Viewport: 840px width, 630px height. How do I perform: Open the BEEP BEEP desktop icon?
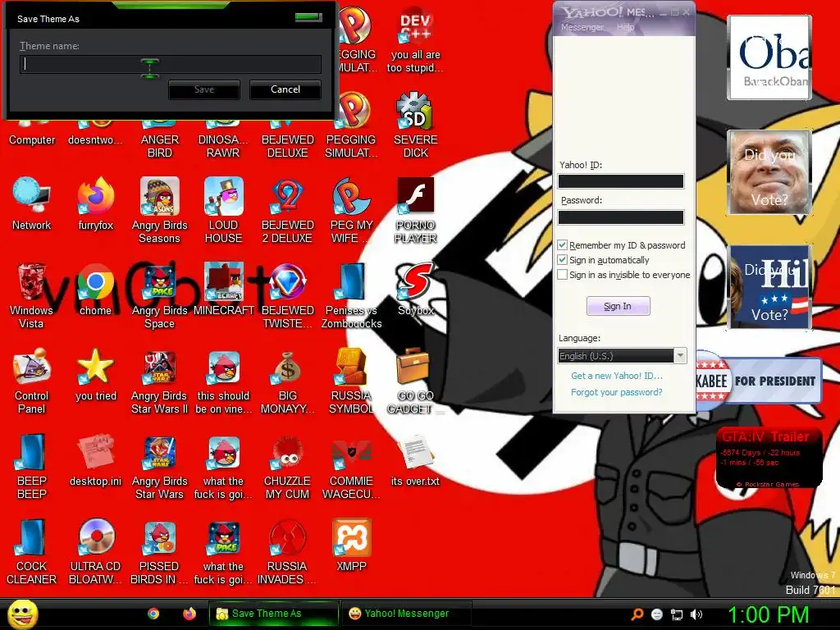tap(32, 466)
